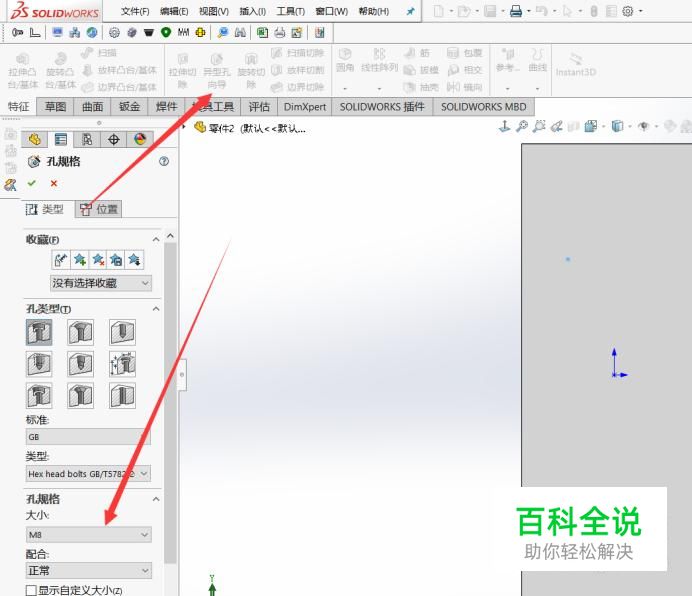The width and height of the screenshot is (692, 596).
Task: Select the legacy hole type
Action: click(122, 364)
